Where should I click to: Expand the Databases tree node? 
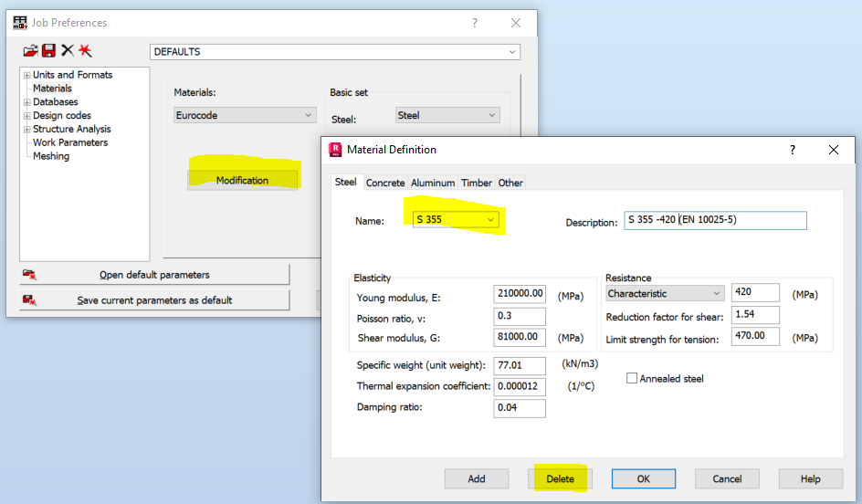[x=26, y=102]
